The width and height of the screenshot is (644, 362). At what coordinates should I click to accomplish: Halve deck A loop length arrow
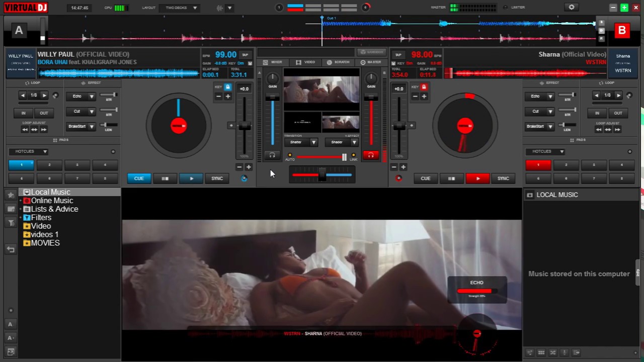click(23, 95)
